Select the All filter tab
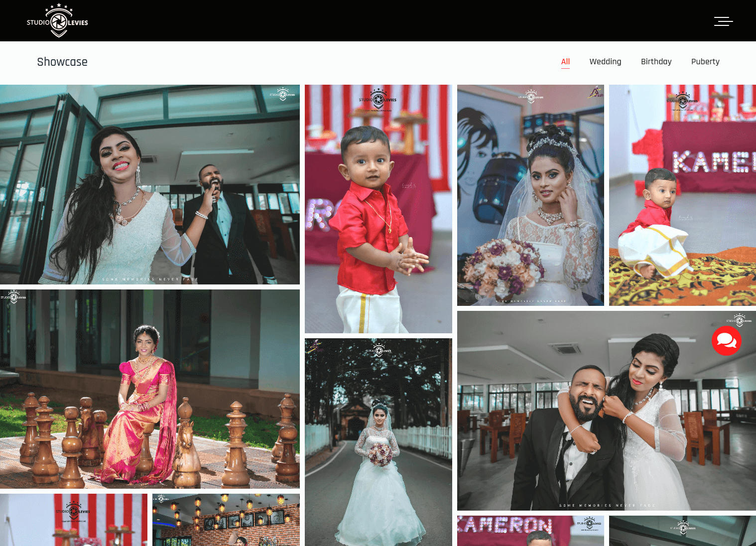Screen dimensions: 756x546 click(565, 62)
